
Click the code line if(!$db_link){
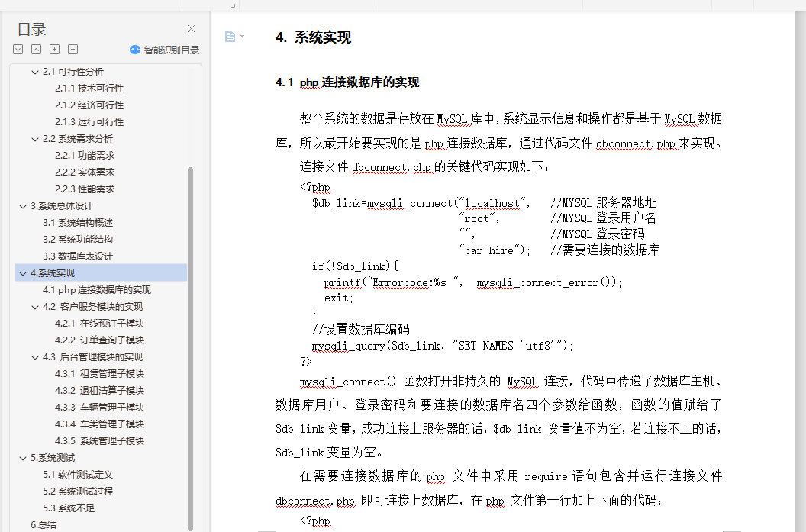coord(355,266)
